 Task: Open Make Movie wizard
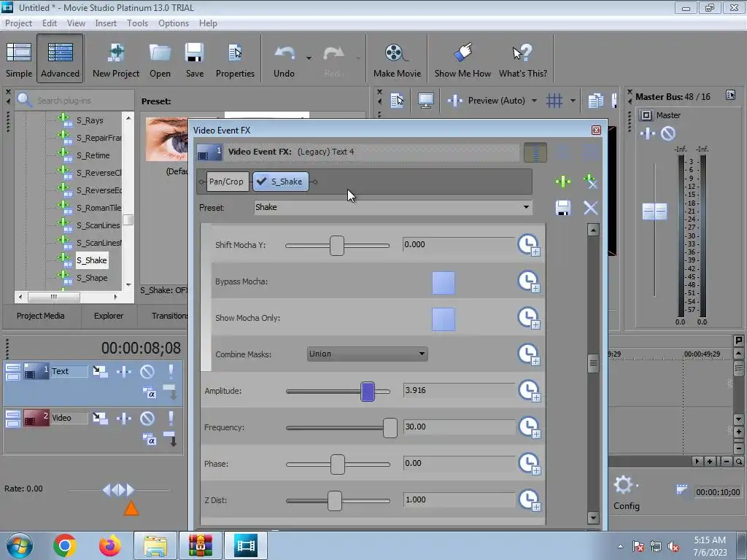(397, 60)
